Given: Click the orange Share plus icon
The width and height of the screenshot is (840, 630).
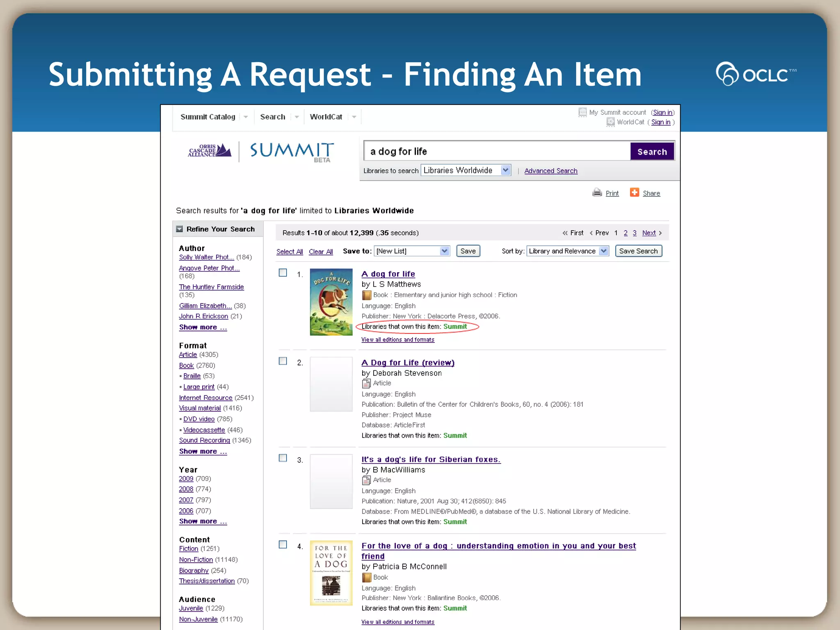Looking at the screenshot, I should point(634,192).
